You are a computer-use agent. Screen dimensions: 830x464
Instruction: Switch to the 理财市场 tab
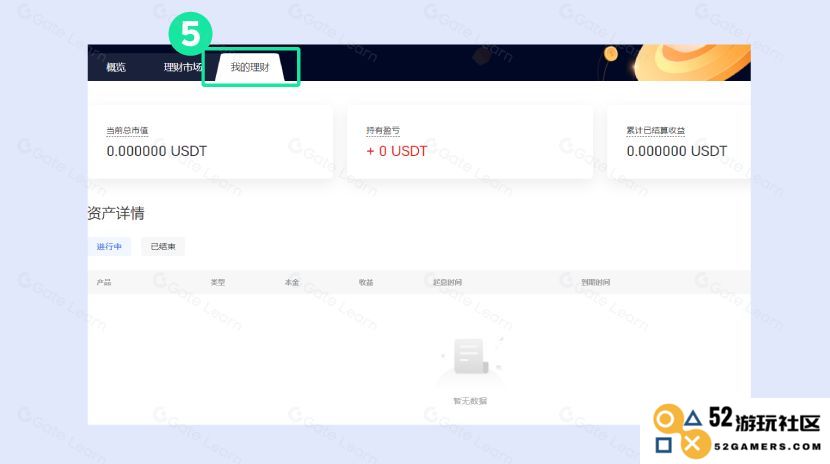coord(183,67)
